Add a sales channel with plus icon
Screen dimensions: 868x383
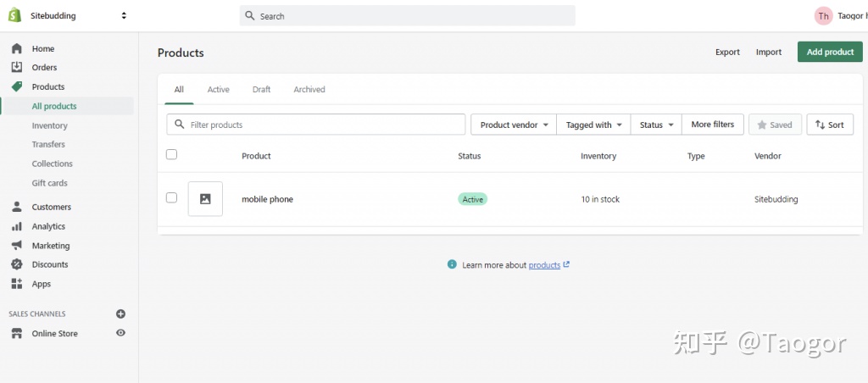(120, 314)
